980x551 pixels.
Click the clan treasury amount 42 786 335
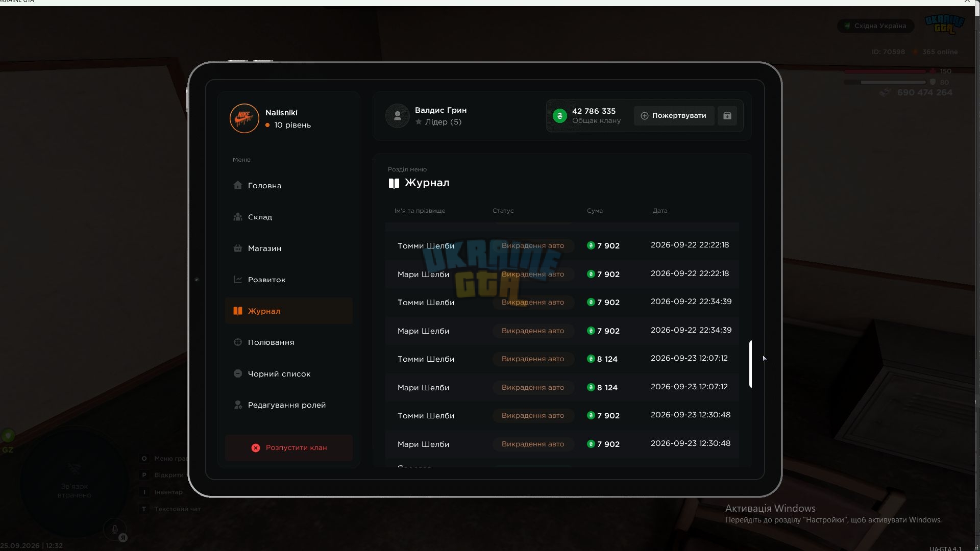tap(594, 111)
